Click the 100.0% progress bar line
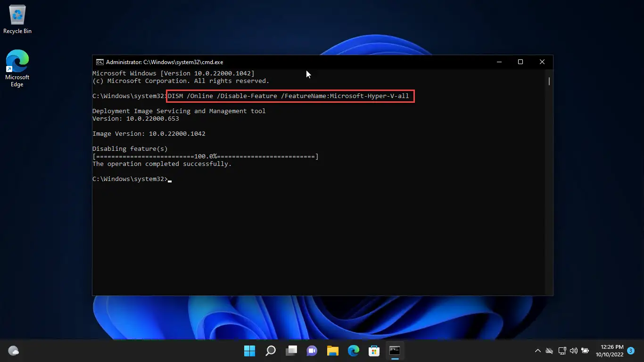 pos(206,156)
